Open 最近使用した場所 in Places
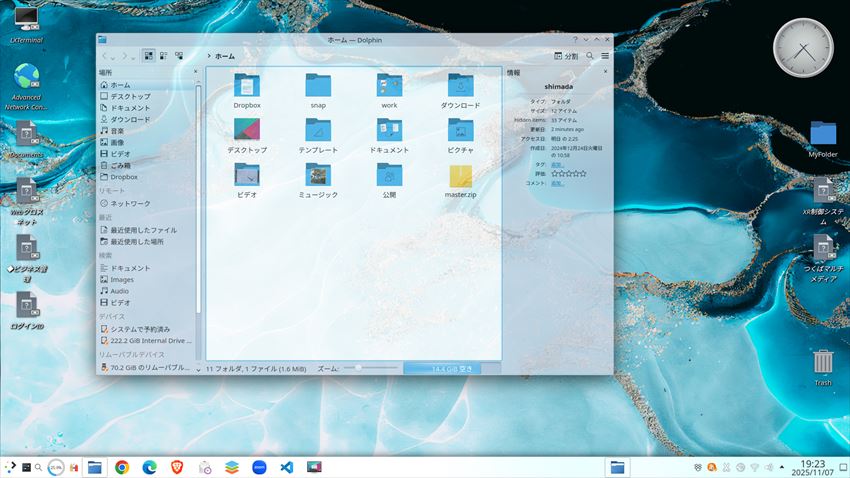This screenshot has width=850, height=478. [146, 242]
